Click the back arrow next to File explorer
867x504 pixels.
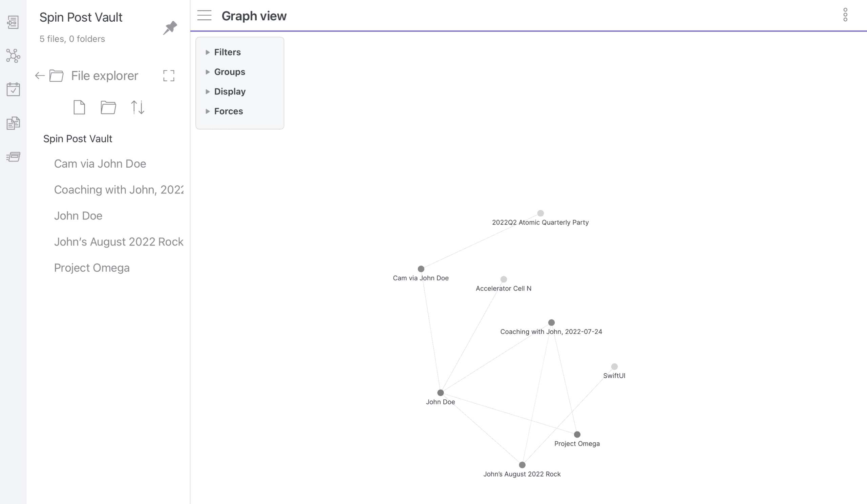pos(40,76)
